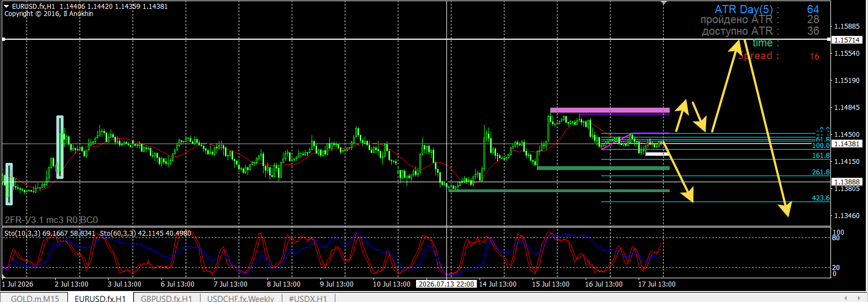Click the 1.15885 price scale value

click(x=846, y=27)
